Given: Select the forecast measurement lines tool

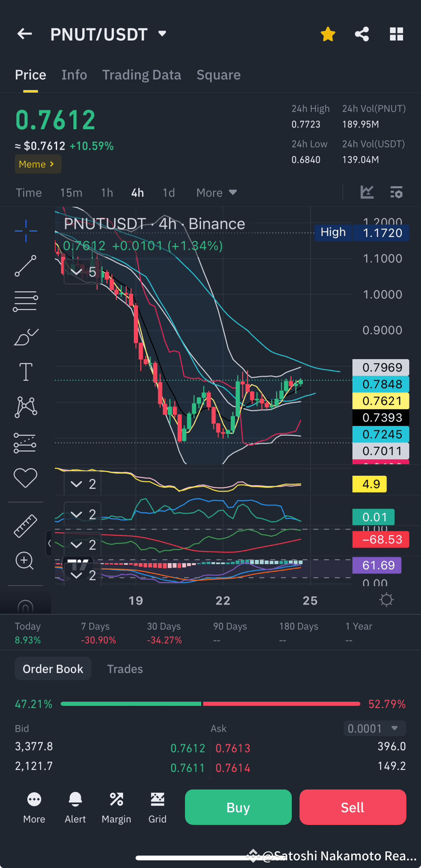Looking at the screenshot, I should [x=25, y=443].
